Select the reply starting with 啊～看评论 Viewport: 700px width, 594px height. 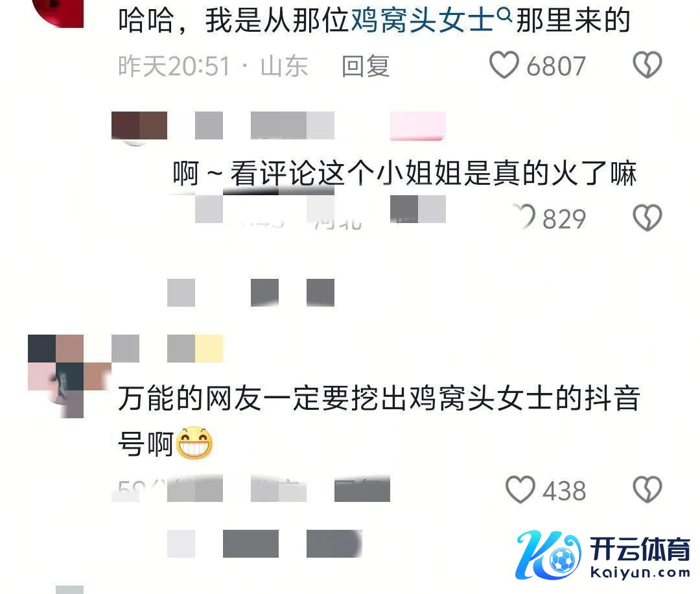[404, 173]
